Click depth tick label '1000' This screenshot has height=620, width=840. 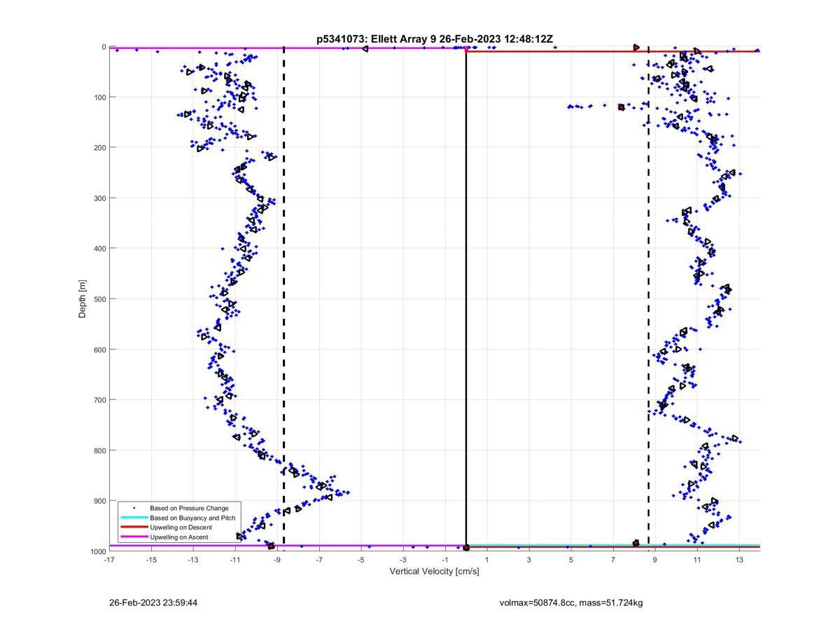click(97, 551)
